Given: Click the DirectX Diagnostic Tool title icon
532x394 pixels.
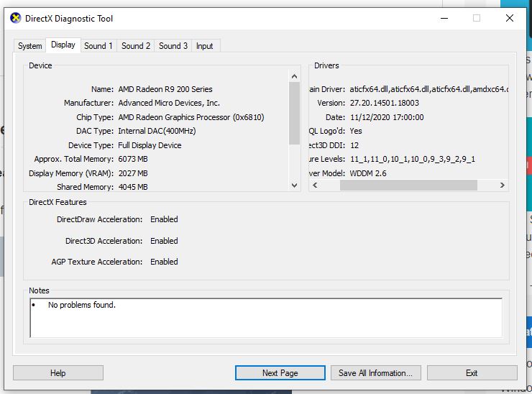Looking at the screenshot, I should [x=15, y=18].
